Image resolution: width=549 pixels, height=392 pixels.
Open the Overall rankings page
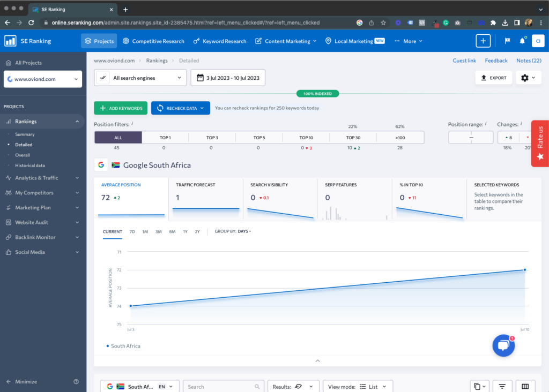tap(23, 155)
